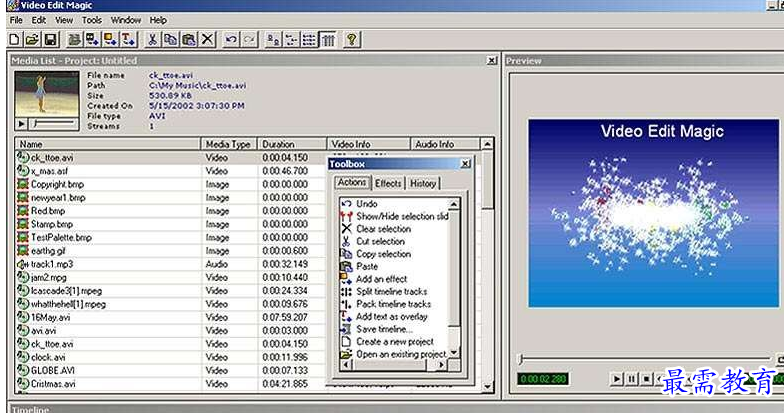Click the delete X toolbar icon
Image resolution: width=784 pixels, height=413 pixels.
pos(208,40)
